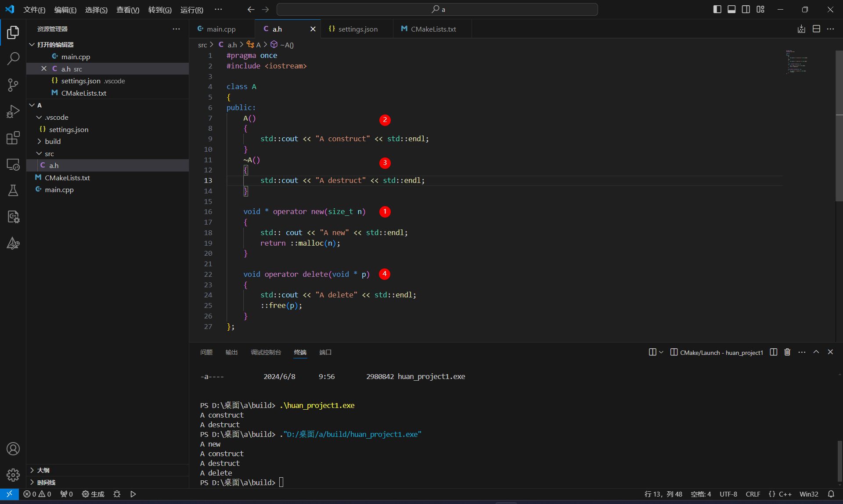Image resolution: width=843 pixels, height=504 pixels.
Task: Click the CRLF line ending indicator
Action: (753, 494)
